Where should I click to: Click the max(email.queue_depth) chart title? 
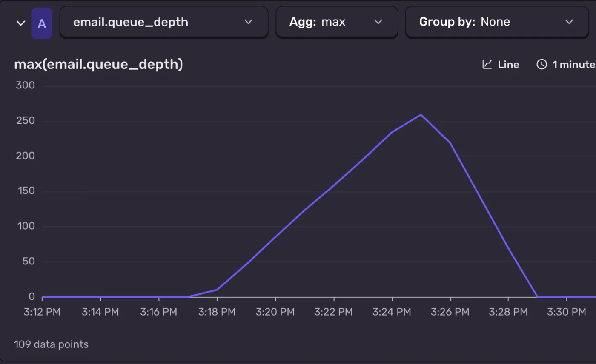(x=98, y=65)
